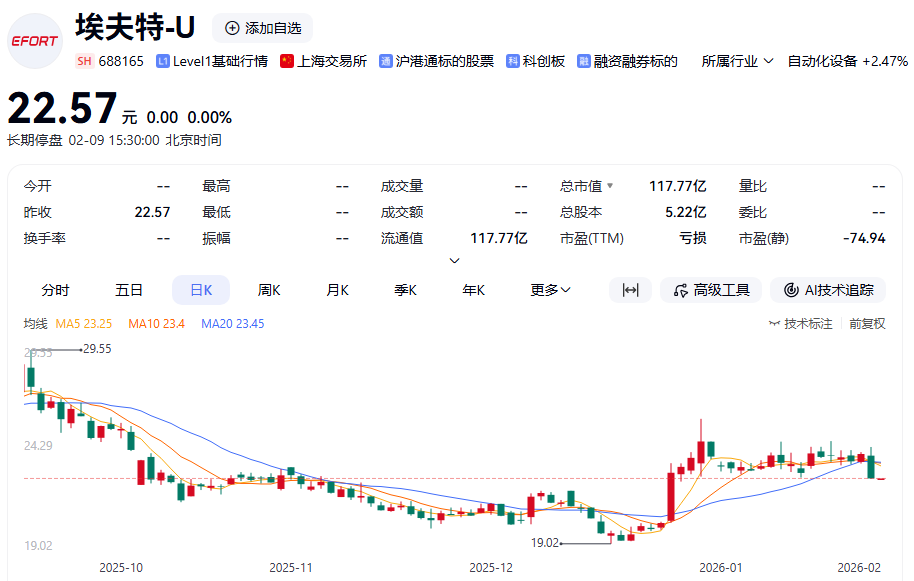Switch to the 分时 chart tab
Screen dimensions: 914x581
pyautogui.click(x=55, y=290)
